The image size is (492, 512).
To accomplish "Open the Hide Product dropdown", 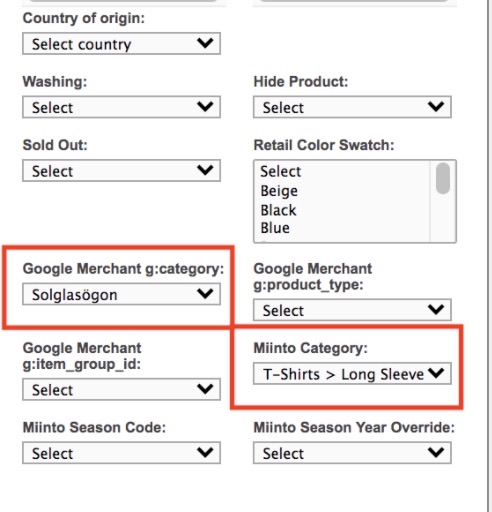I will 352,107.
